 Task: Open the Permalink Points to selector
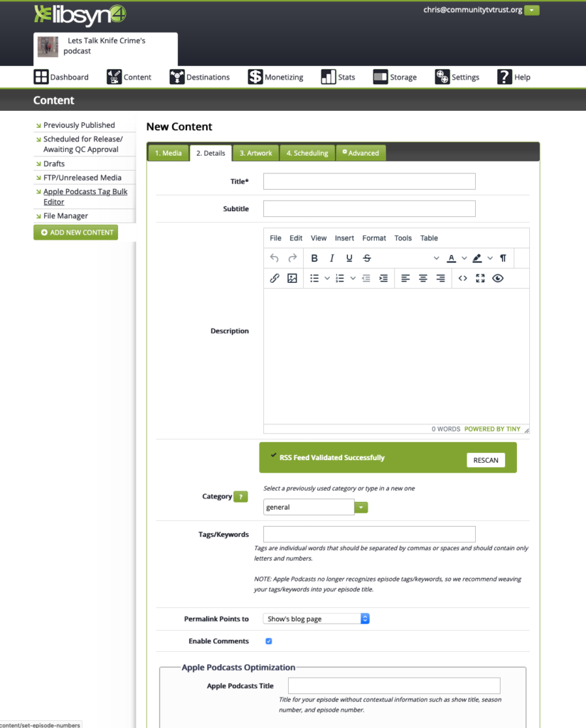[x=316, y=619]
